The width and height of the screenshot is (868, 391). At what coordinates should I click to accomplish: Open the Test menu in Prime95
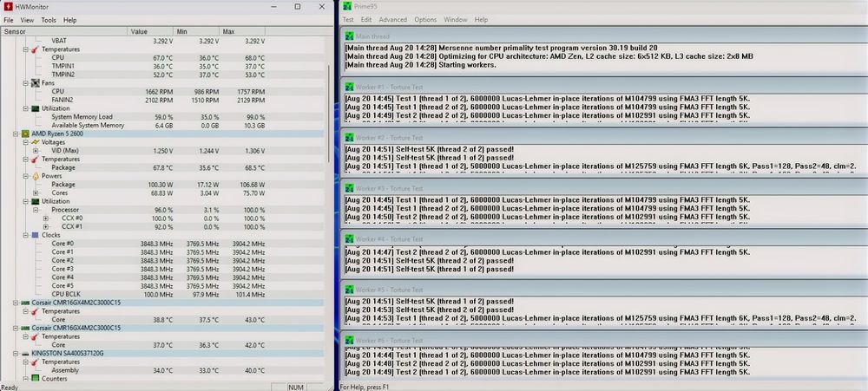pyautogui.click(x=348, y=19)
